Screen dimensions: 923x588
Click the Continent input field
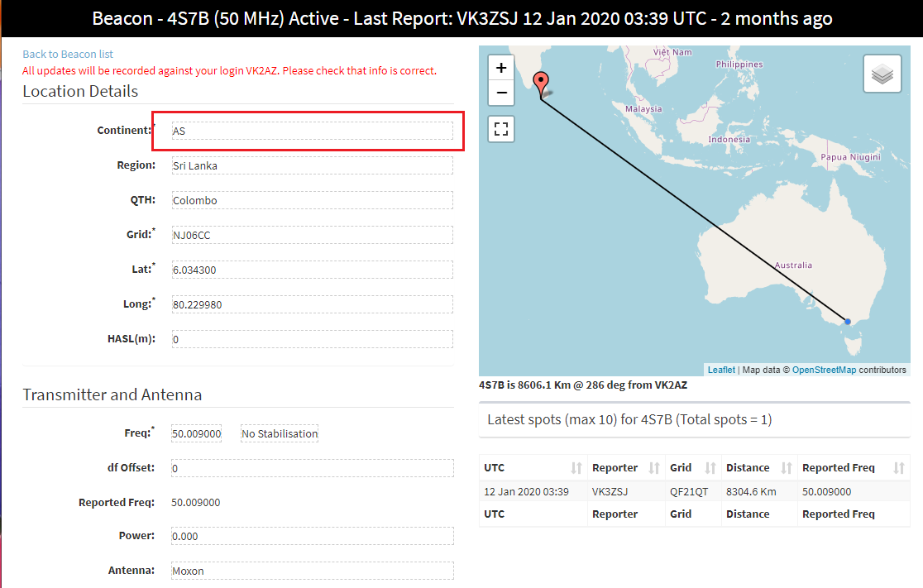(312, 131)
